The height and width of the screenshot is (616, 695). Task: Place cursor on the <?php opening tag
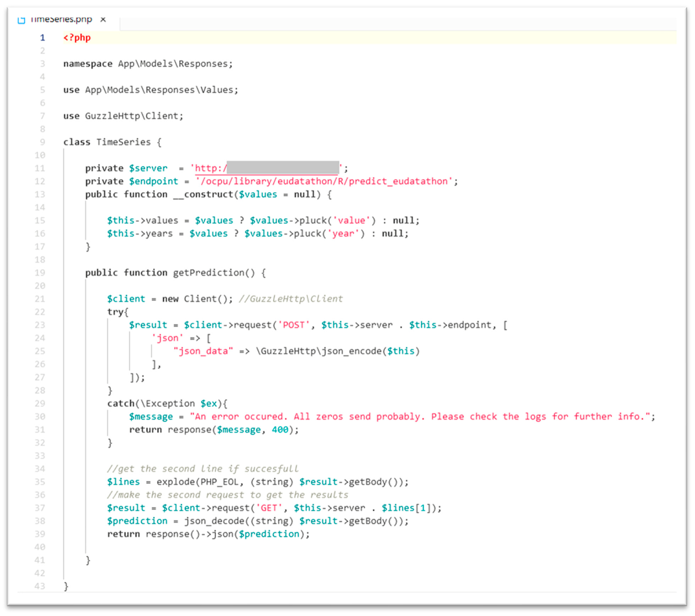click(x=77, y=38)
